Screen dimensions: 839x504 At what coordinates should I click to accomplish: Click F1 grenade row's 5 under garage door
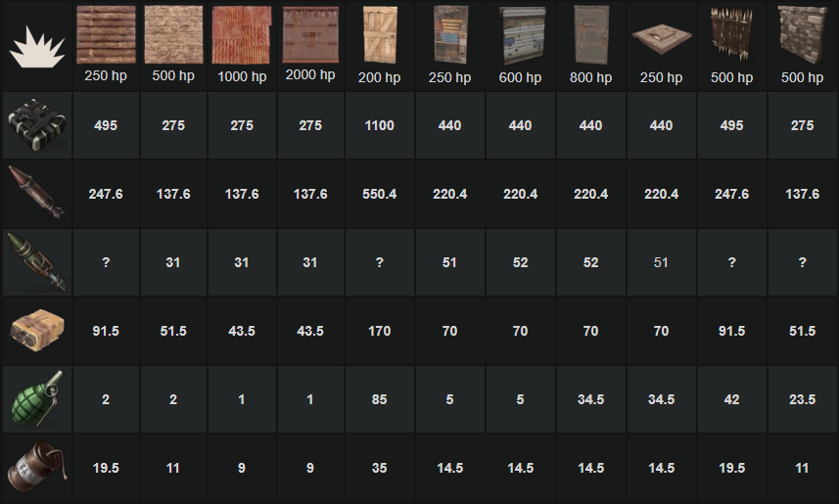tap(521, 399)
